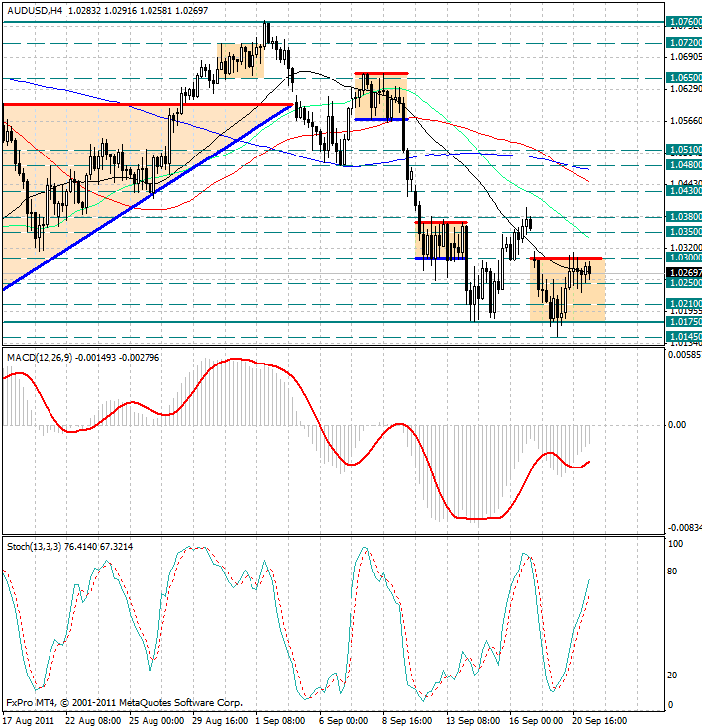Click the 1.0320 price scale value
This screenshot has width=702, height=728.
pos(686,247)
